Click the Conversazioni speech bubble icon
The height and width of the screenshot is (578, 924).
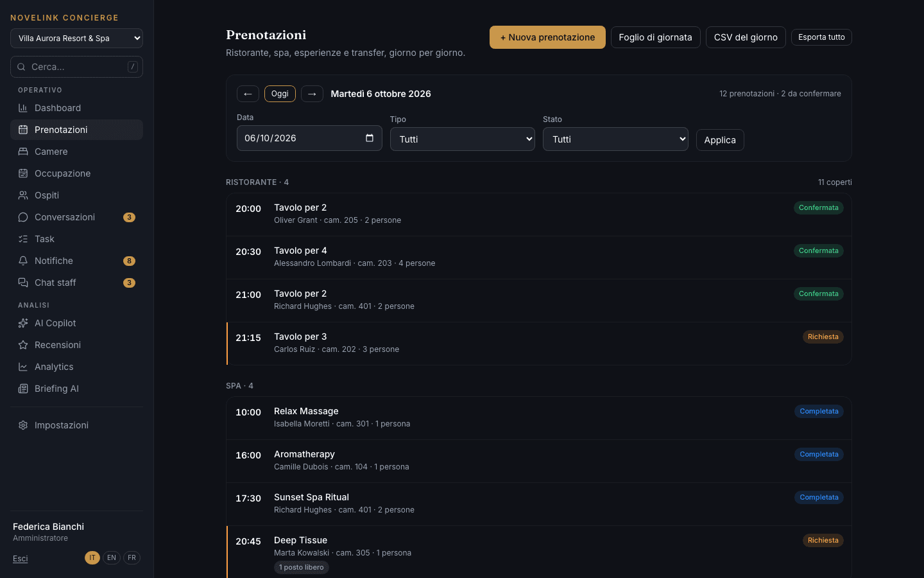(x=23, y=217)
